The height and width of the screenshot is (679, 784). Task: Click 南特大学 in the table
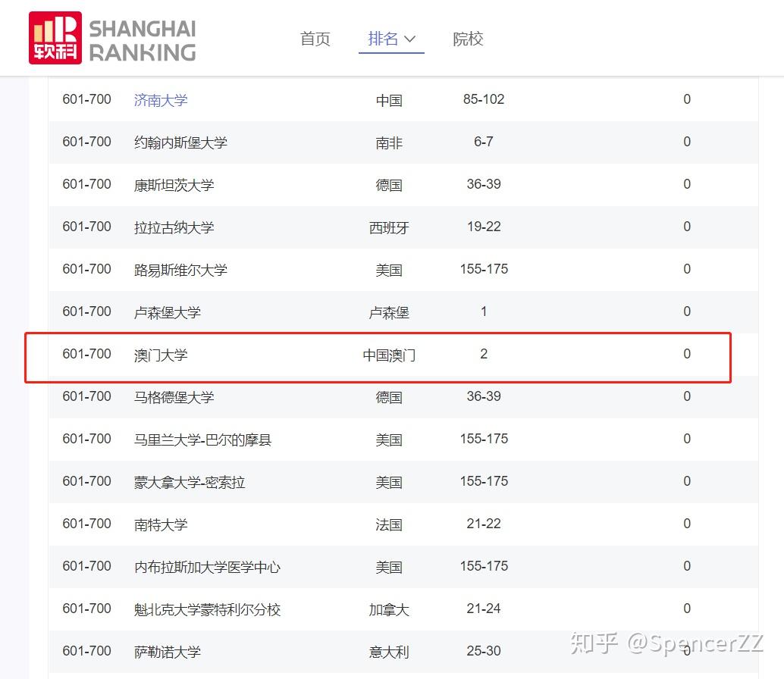coord(161,524)
